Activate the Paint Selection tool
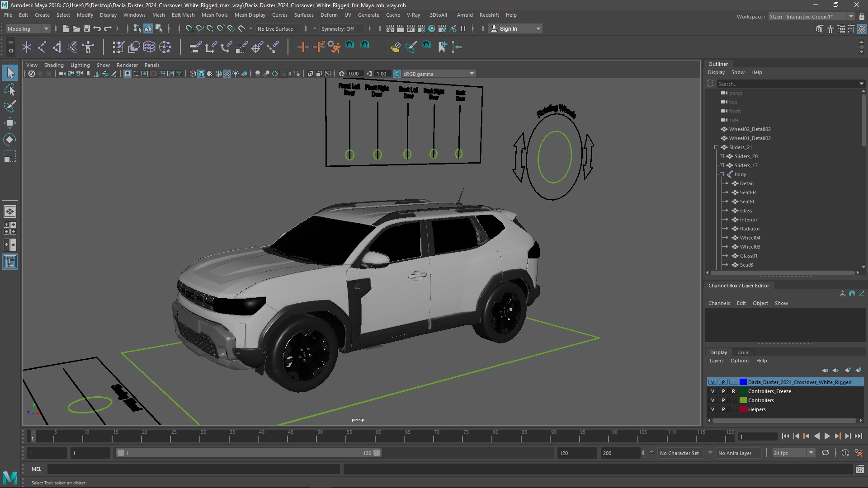The width and height of the screenshot is (868, 488). click(x=10, y=106)
